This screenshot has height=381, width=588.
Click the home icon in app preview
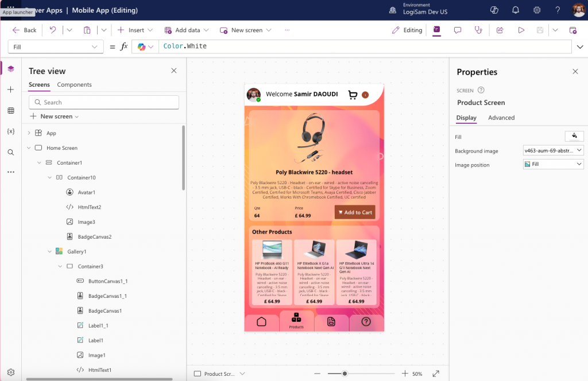point(261,322)
